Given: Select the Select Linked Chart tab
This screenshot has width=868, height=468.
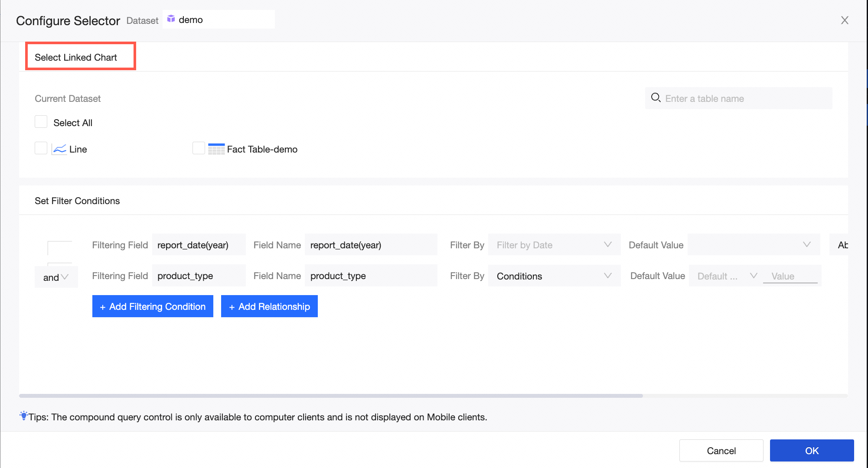Looking at the screenshot, I should (76, 57).
